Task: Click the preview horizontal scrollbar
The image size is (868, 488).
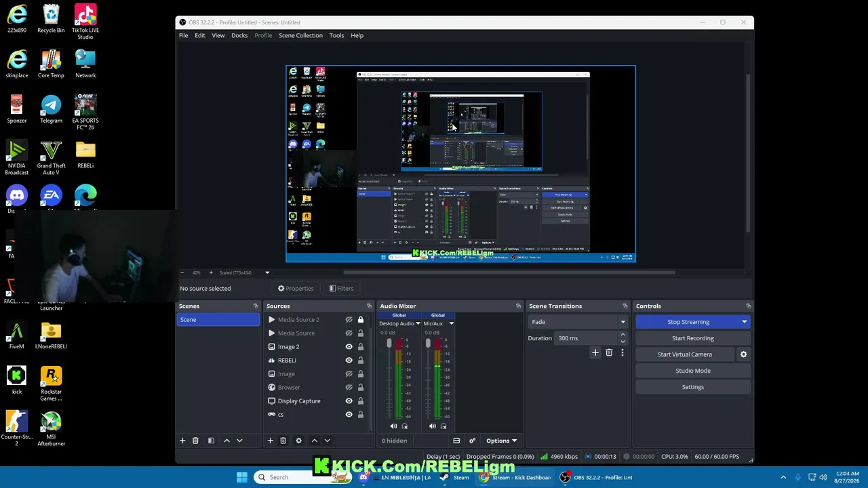Action: pos(509,272)
